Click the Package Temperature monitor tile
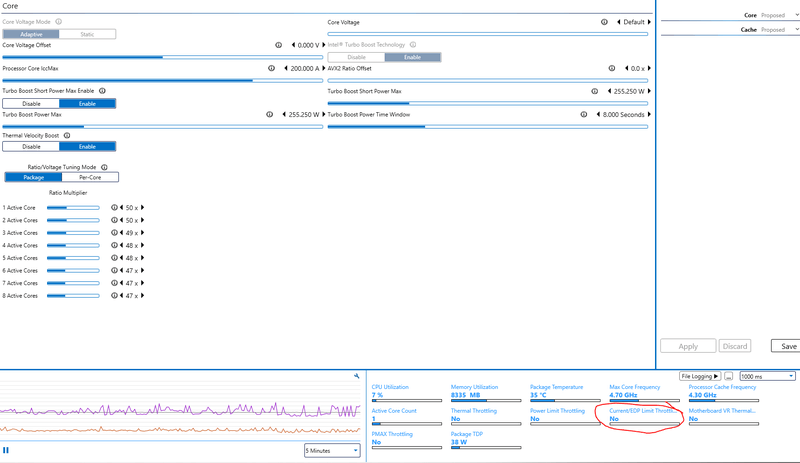The image size is (800, 463). (565, 393)
